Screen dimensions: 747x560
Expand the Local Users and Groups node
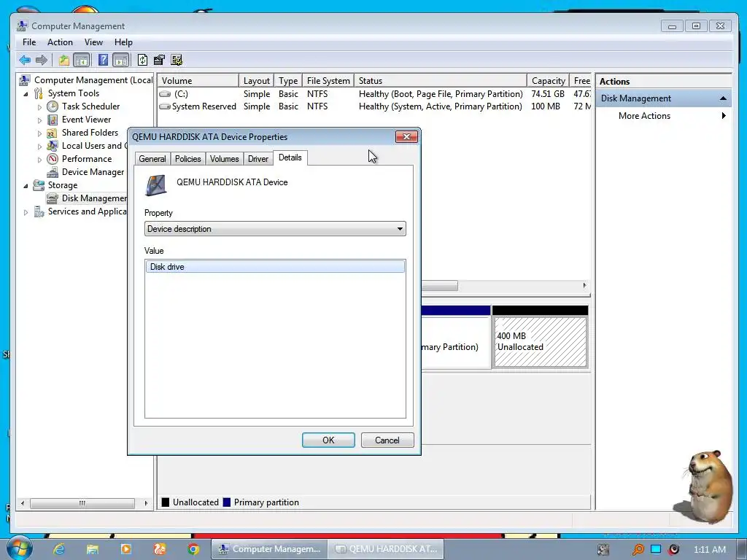pos(39,146)
